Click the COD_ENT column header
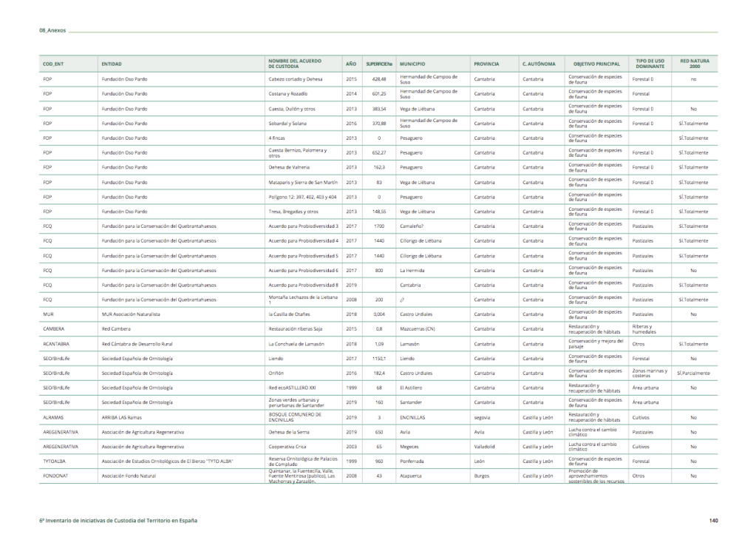 (53, 64)
